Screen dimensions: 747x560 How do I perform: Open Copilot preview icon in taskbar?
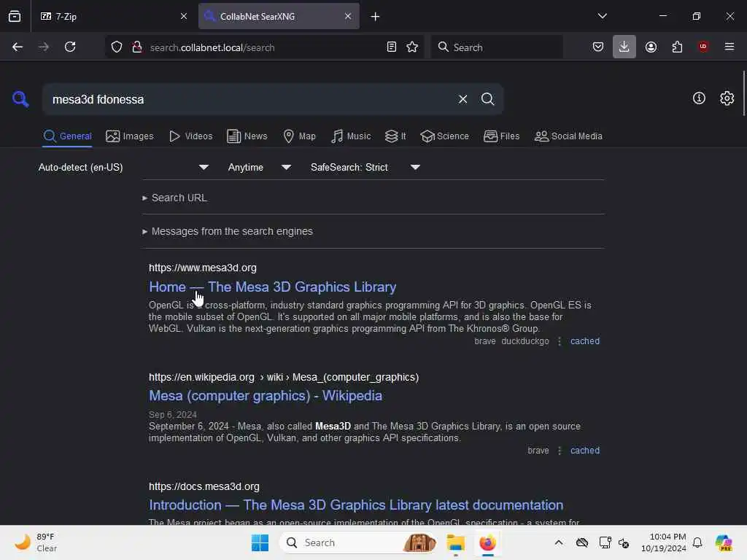coord(723,542)
